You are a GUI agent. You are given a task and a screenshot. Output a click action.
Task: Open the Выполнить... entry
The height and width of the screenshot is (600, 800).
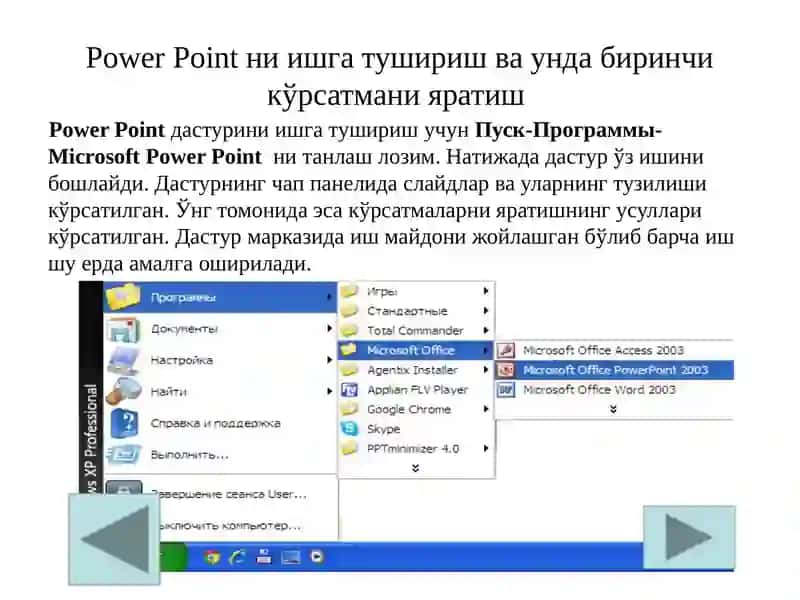click(x=220, y=455)
